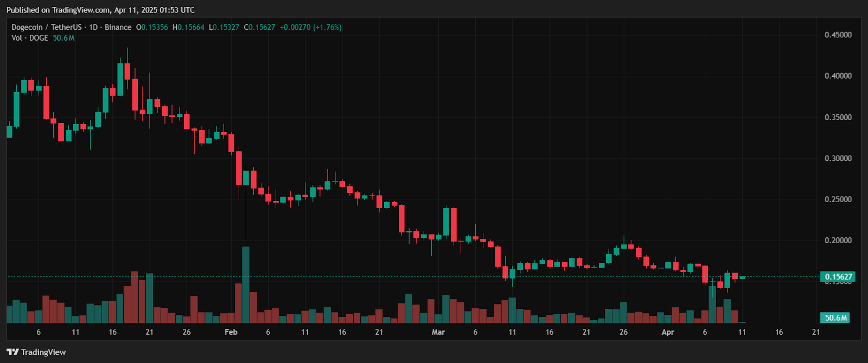Screen dimensions: 868x363
Task: Click the 50.6M volume tag on axis
Action: click(836, 318)
